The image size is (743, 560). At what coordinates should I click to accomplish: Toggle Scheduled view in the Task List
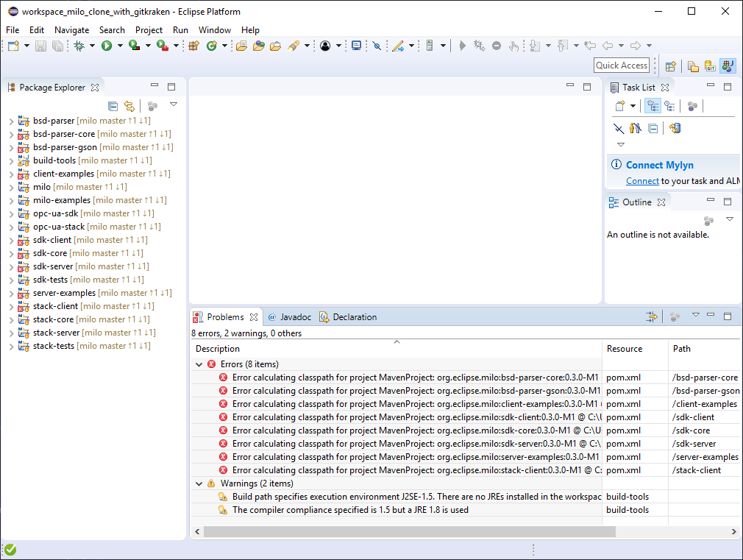(x=669, y=106)
